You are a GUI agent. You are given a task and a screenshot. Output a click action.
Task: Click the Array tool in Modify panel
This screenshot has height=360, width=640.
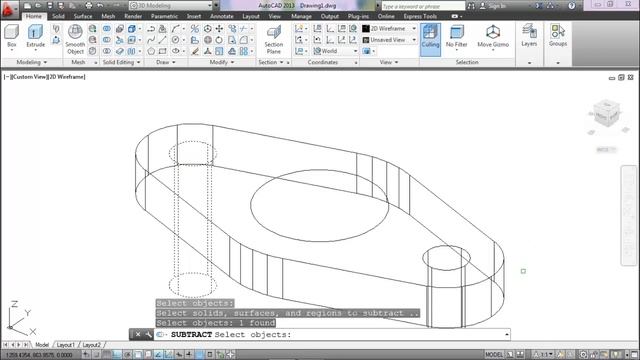(244, 51)
